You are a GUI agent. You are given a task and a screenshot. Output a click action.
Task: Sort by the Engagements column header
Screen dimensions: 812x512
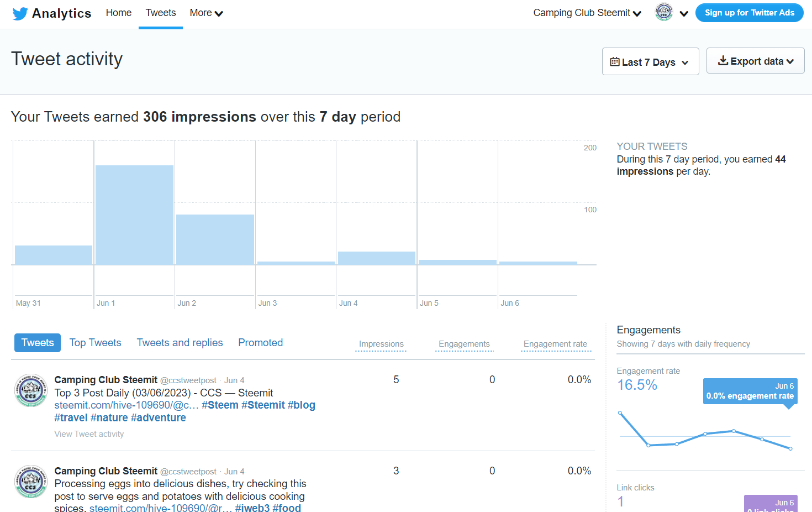tap(464, 344)
